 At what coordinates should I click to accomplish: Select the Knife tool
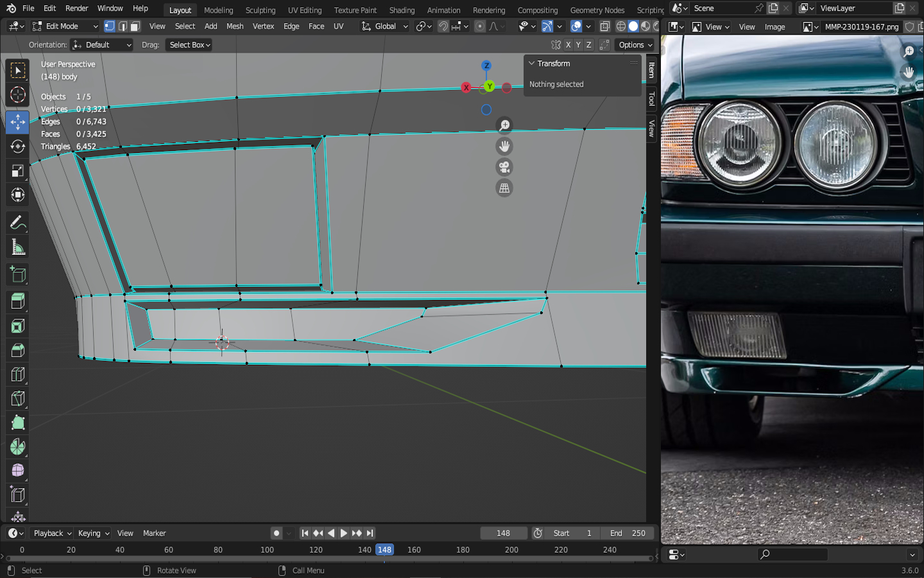(18, 399)
